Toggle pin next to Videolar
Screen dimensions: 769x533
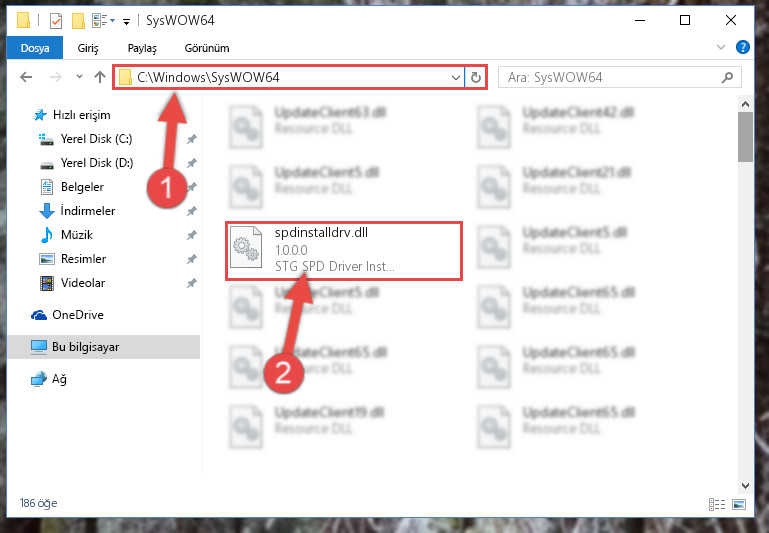[x=191, y=283]
